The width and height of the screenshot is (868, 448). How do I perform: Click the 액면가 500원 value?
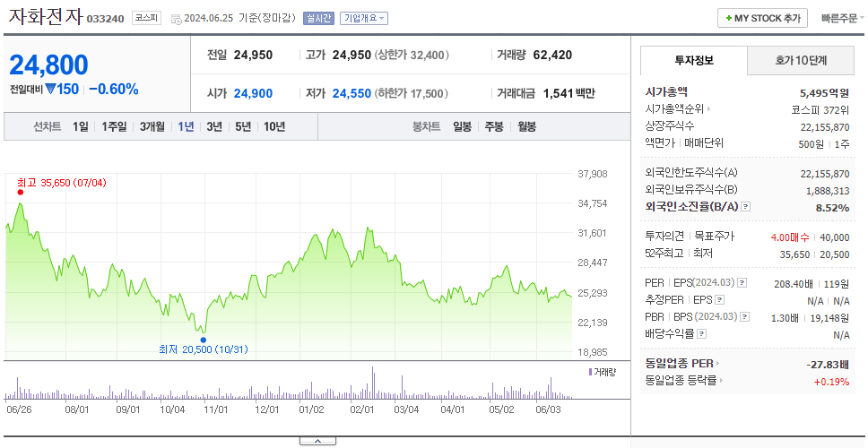pyautogui.click(x=812, y=143)
